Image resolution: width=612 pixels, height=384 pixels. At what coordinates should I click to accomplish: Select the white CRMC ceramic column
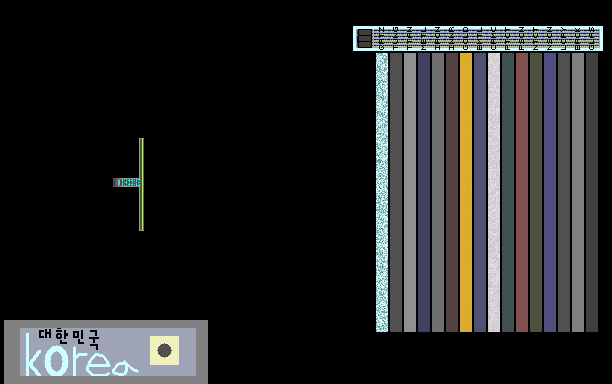(x=494, y=192)
